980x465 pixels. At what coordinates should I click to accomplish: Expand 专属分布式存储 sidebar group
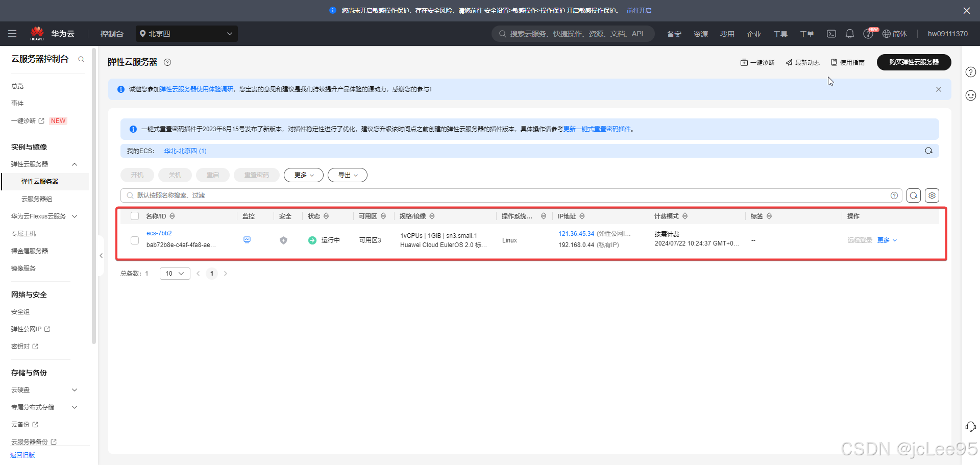coord(75,407)
